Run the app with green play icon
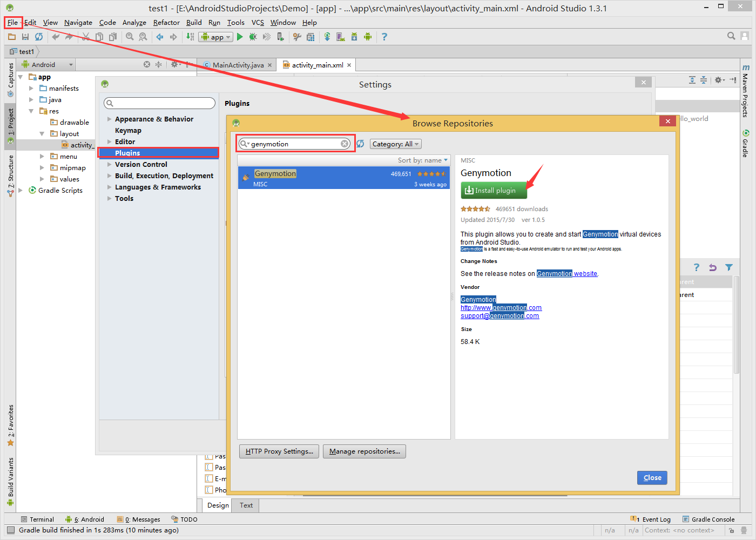Viewport: 756px width, 540px height. [240, 37]
